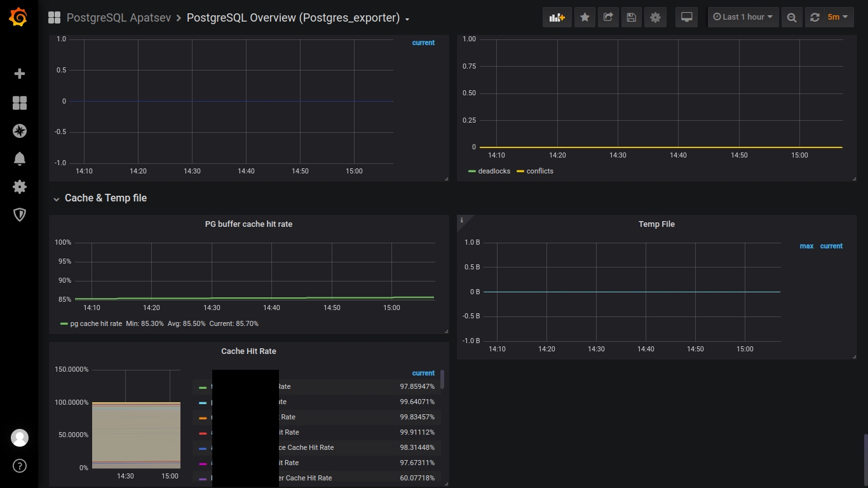This screenshot has width=868, height=488.
Task: Open Configuration gear icon in sidebar
Action: click(x=20, y=187)
